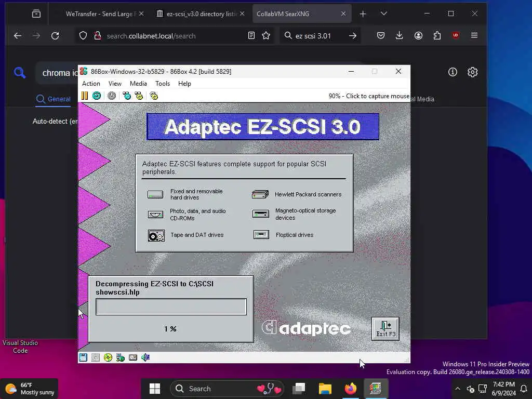Screen dimensions: 532x399
Task: Switch to WeTransfer tab in Firefox
Action: point(102,14)
